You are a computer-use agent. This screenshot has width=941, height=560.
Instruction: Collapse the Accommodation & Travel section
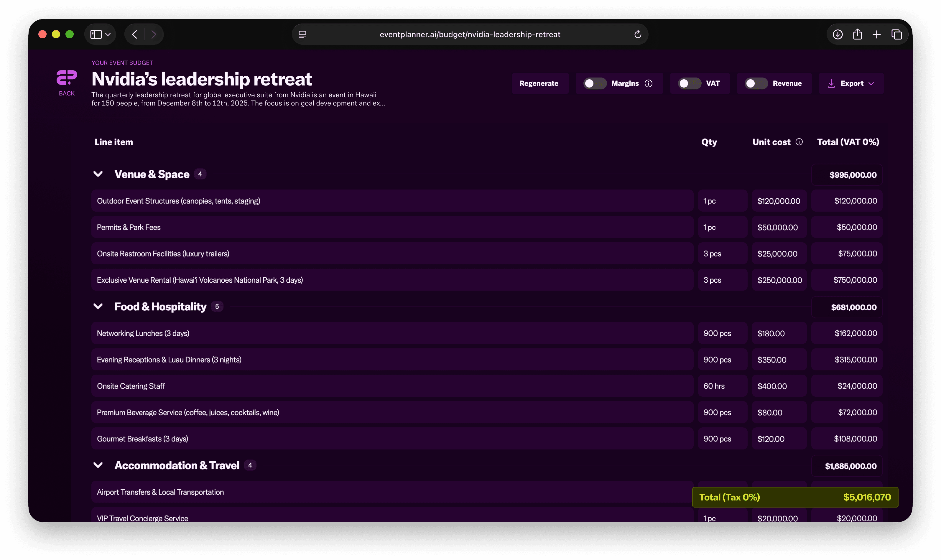coord(98,465)
